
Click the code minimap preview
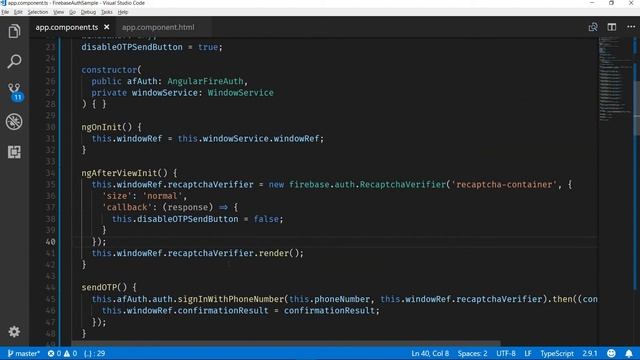click(x=616, y=80)
